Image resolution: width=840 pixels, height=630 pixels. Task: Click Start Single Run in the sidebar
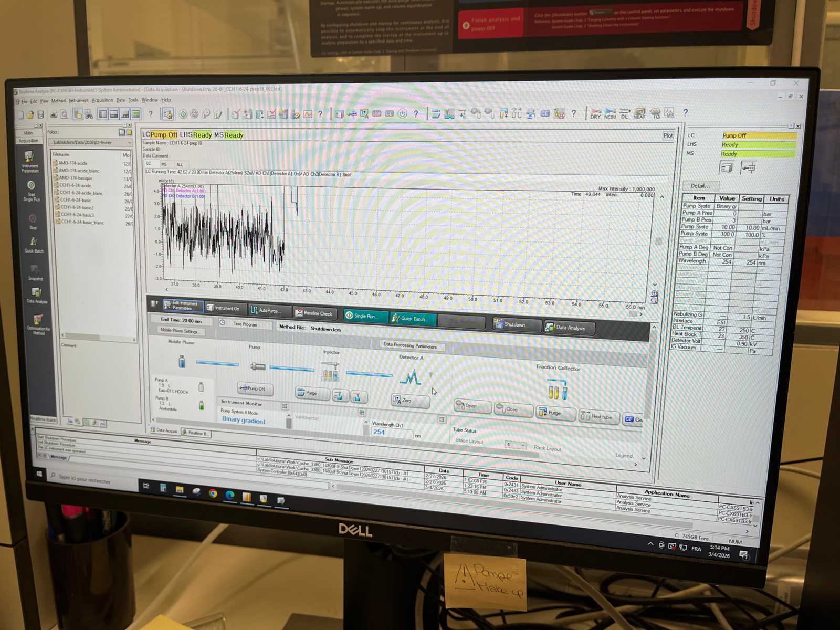pos(31,190)
